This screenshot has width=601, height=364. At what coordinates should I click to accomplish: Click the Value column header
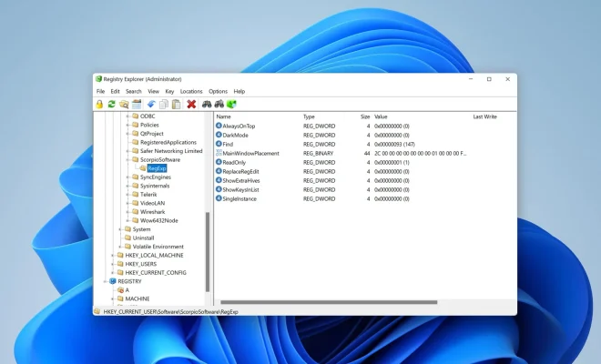click(381, 116)
